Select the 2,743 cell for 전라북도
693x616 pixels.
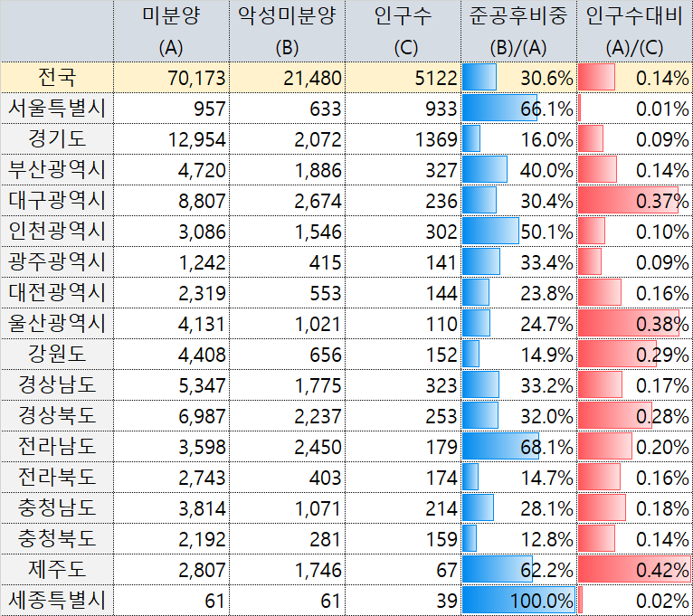(172, 477)
